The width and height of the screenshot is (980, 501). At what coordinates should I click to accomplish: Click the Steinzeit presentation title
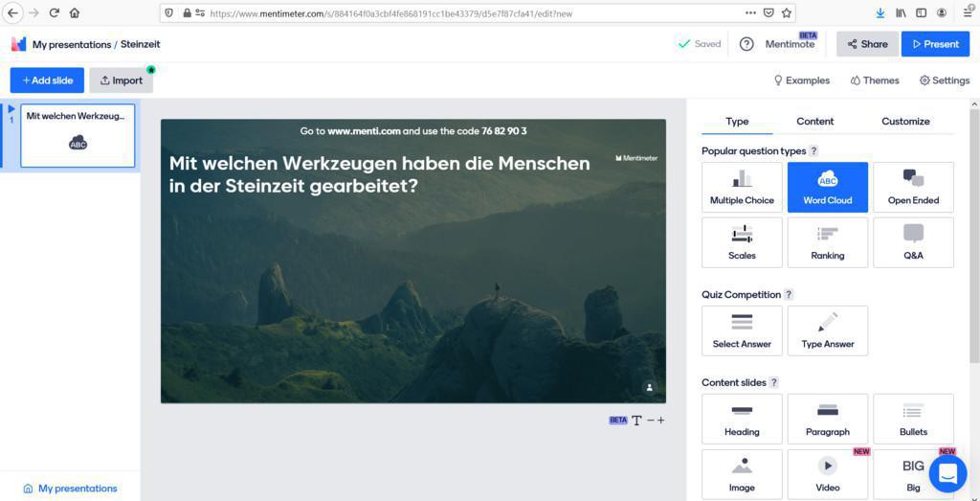(x=141, y=44)
